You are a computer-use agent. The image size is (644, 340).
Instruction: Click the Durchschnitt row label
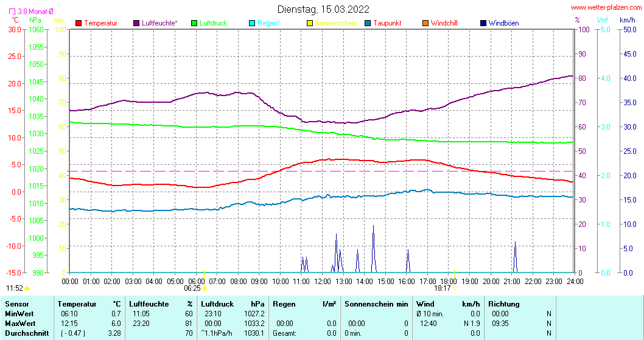click(x=27, y=333)
